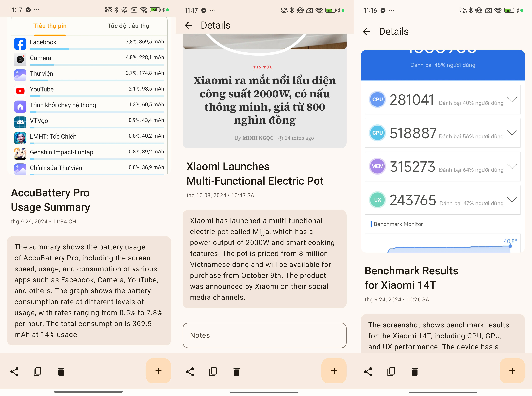
Task: Tap copy icon in middle Xiaomi pot screen
Action: [x=213, y=372]
